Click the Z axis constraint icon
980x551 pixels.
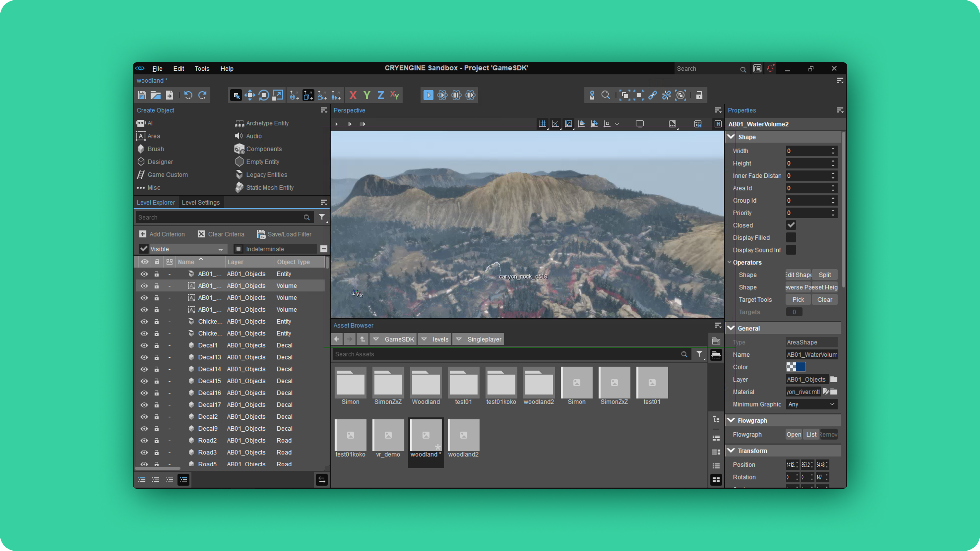(381, 95)
